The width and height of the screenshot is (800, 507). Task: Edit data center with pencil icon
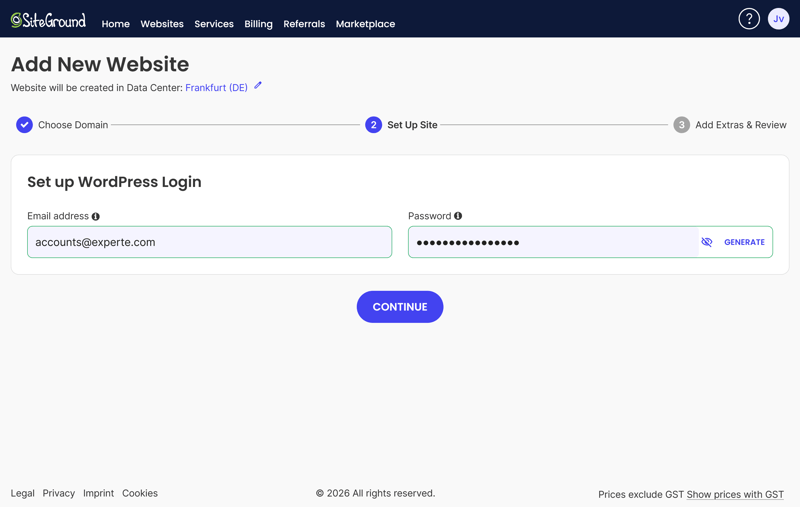(x=258, y=86)
